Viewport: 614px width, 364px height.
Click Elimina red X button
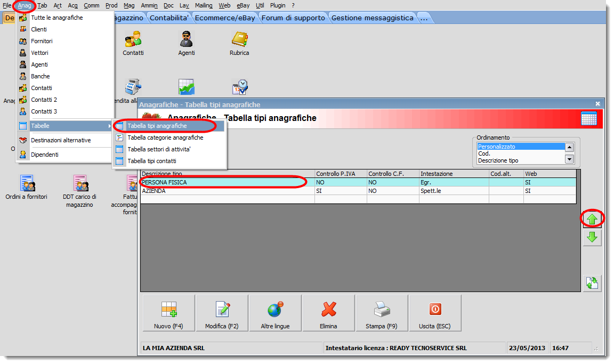click(328, 313)
